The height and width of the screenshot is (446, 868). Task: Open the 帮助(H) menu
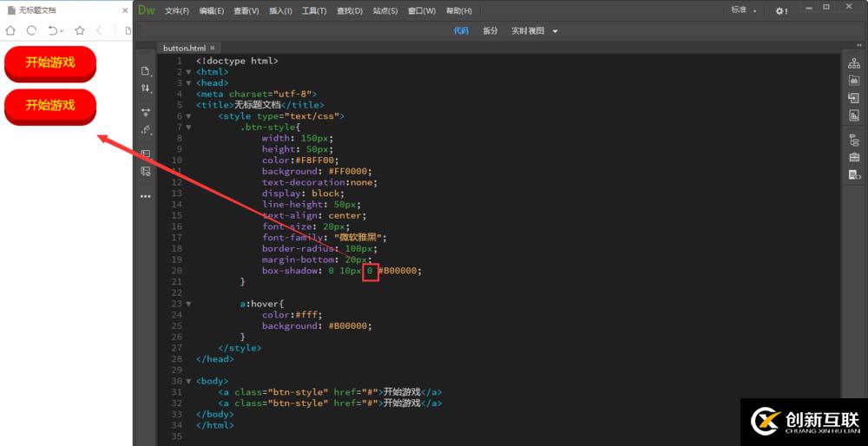459,10
